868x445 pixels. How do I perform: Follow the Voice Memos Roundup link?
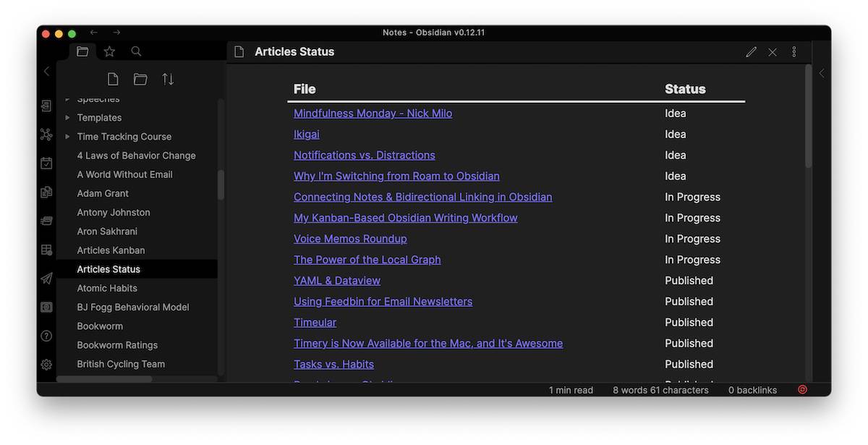[350, 239]
